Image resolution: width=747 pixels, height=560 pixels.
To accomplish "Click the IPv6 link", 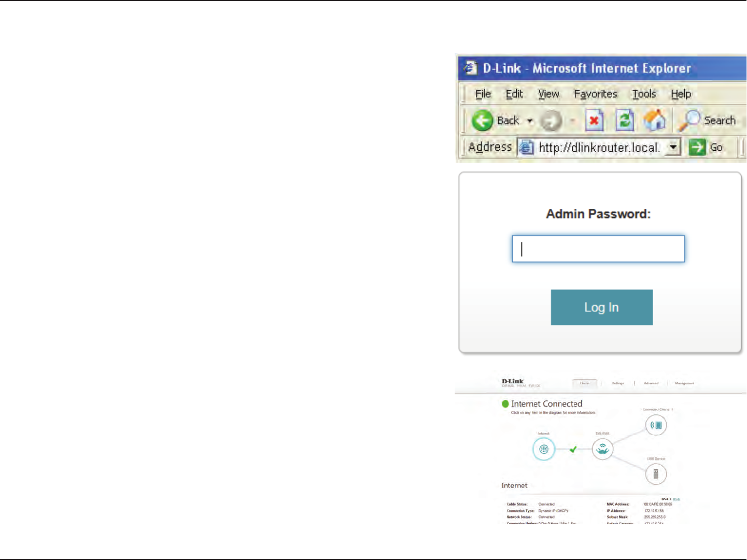I will click(676, 499).
